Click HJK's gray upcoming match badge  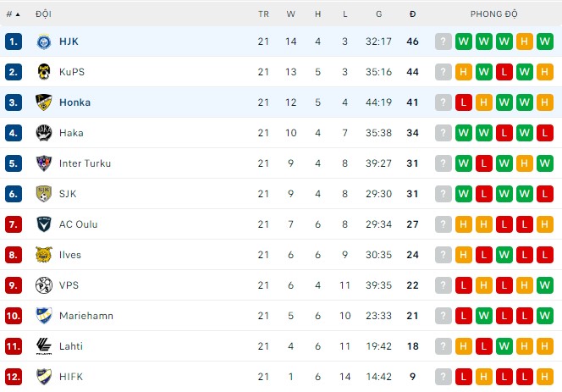coord(443,41)
